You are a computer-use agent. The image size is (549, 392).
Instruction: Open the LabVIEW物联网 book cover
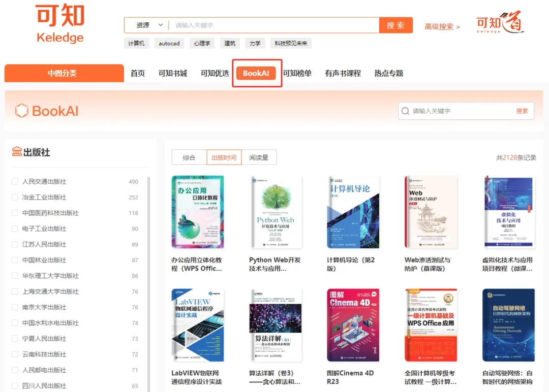click(197, 325)
